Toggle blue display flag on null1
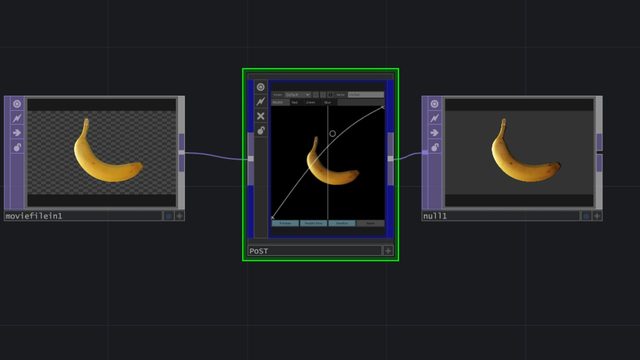The width and height of the screenshot is (640, 360). pyautogui.click(x=586, y=216)
